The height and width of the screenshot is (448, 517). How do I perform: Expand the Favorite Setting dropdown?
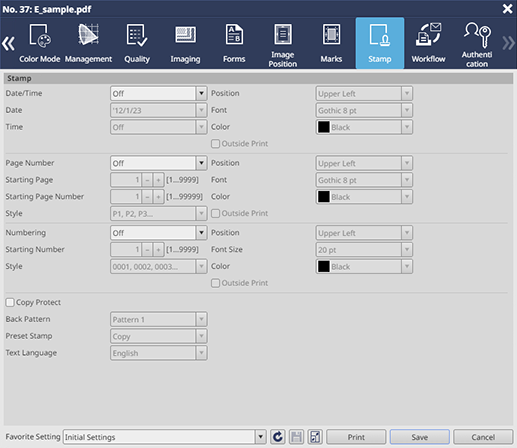click(x=261, y=437)
